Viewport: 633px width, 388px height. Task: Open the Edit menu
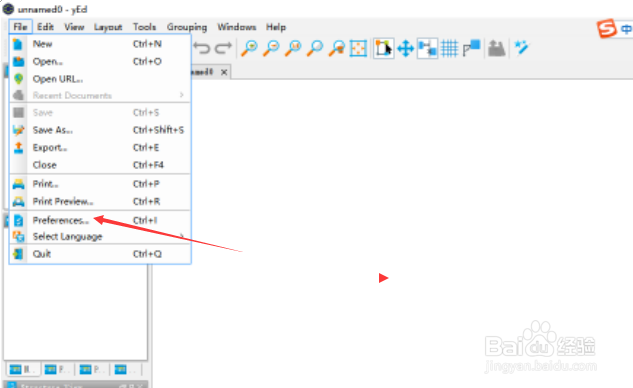coord(45,27)
